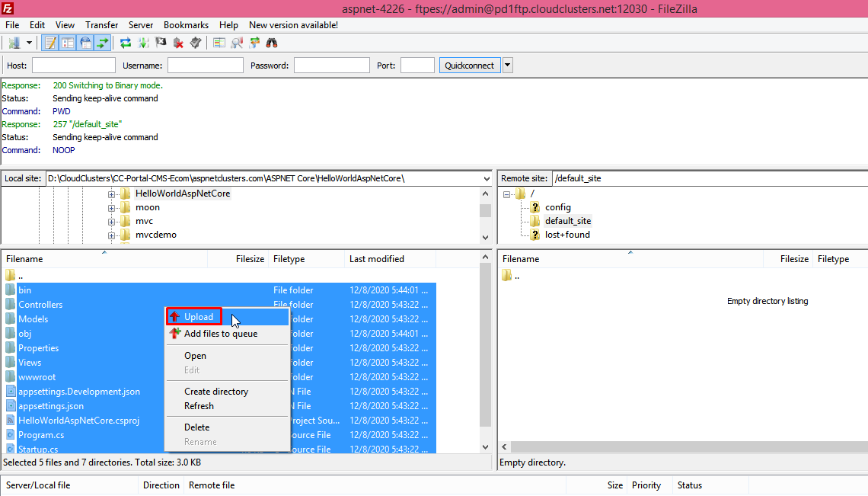Disconnect from server using toolbar icon
The width and height of the screenshot is (868, 496).
click(178, 43)
